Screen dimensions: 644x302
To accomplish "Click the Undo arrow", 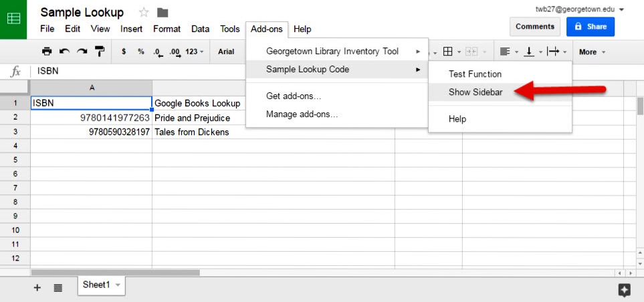I will pyautogui.click(x=64, y=52).
